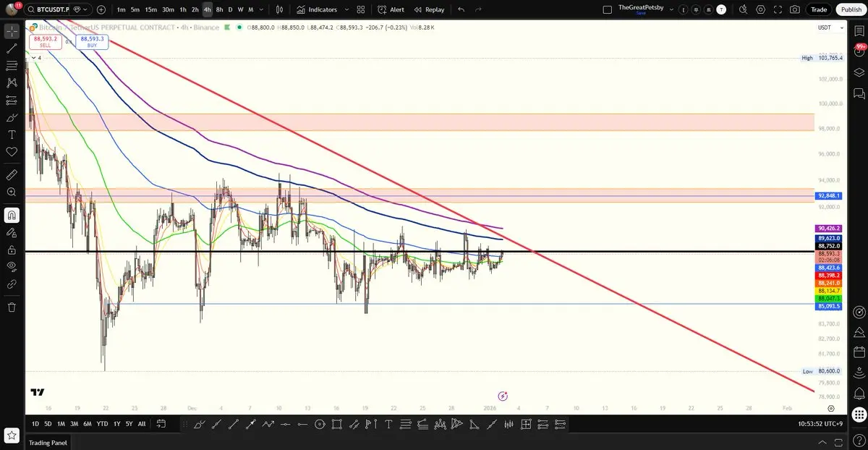The height and width of the screenshot is (450, 868).
Task: Select the text annotation tool in left sidebar
Action: coord(12,135)
